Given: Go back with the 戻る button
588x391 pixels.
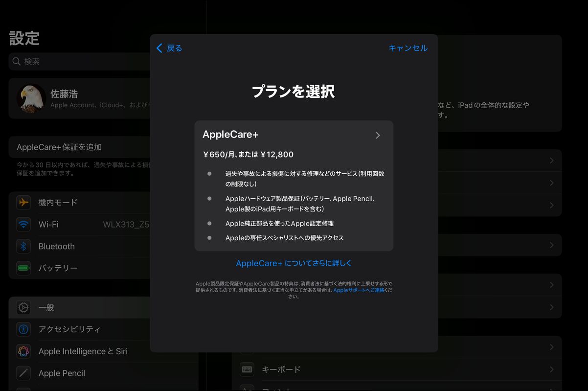Looking at the screenshot, I should [x=169, y=48].
